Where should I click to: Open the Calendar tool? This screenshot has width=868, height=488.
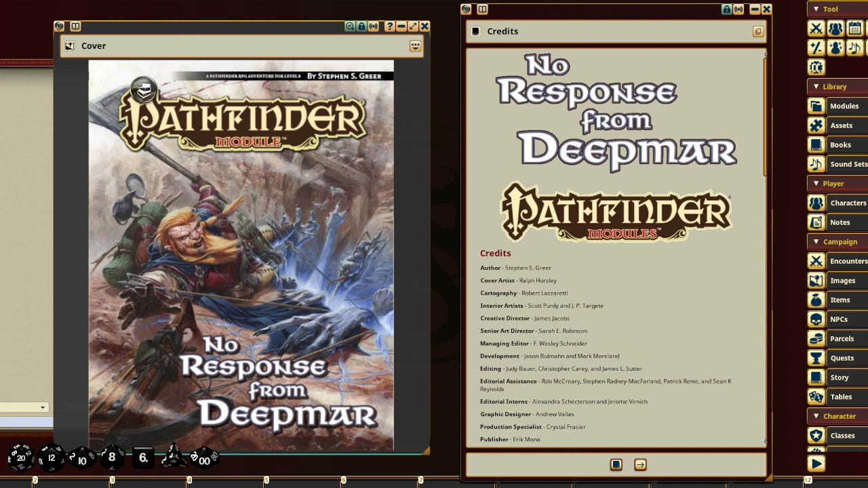(854, 28)
